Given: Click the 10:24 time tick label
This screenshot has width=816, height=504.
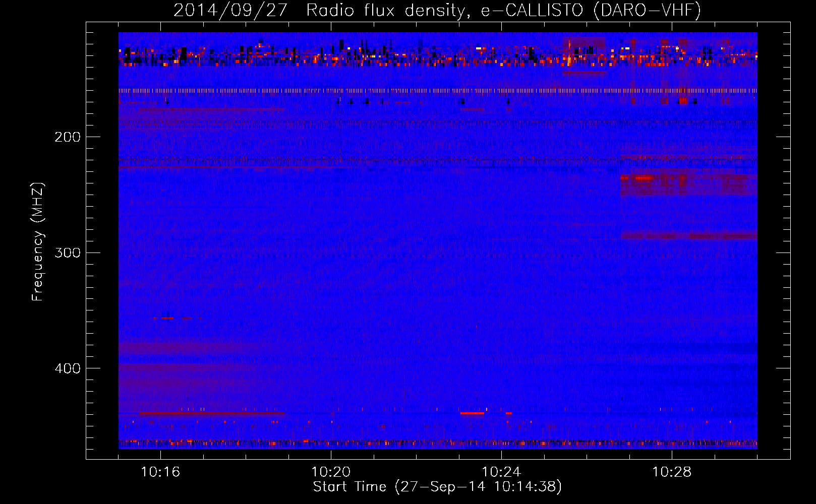Looking at the screenshot, I should [501, 472].
